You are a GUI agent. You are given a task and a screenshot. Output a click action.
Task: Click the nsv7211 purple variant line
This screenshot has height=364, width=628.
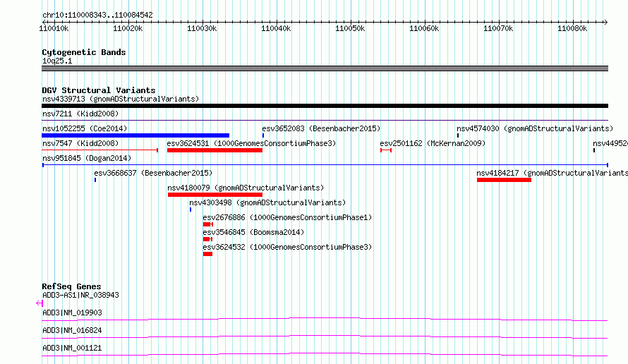(x=325, y=121)
